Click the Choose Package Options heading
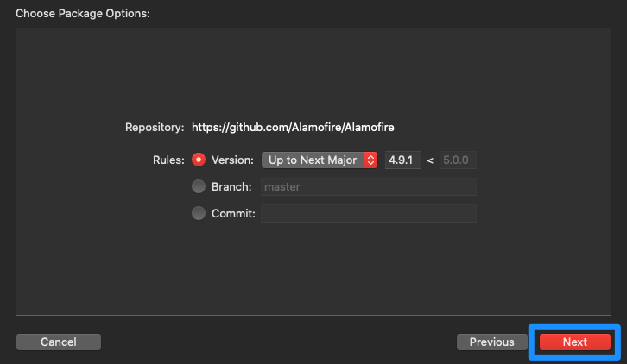 [x=83, y=13]
